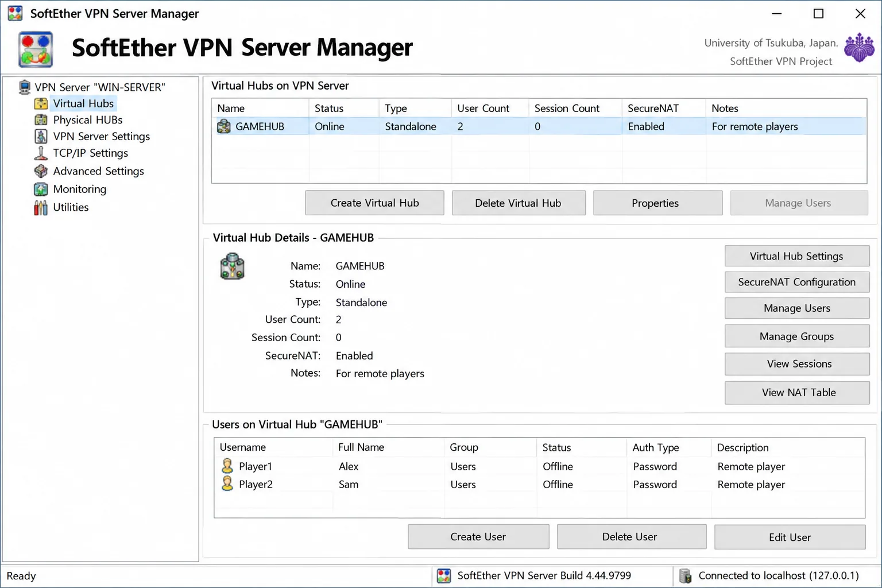Click the GAMEHUB hub icon in table row

[224, 126]
